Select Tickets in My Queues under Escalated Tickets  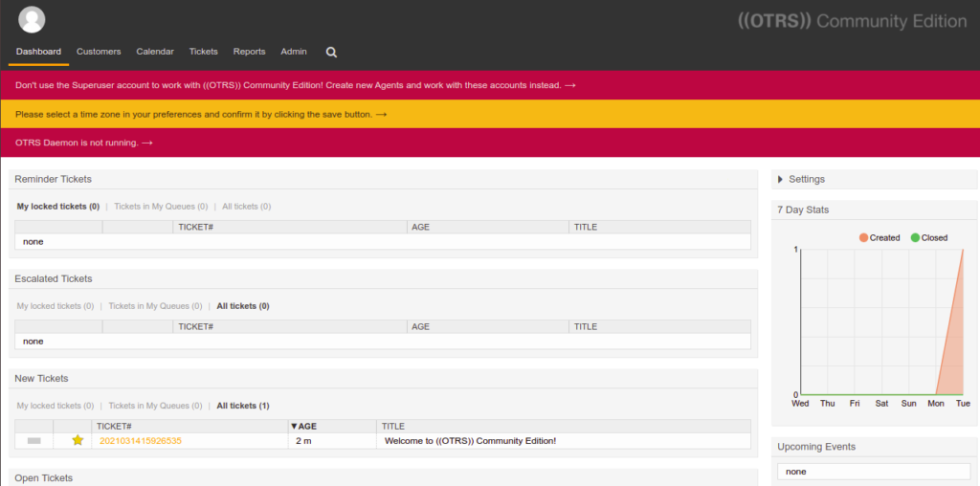tap(155, 306)
